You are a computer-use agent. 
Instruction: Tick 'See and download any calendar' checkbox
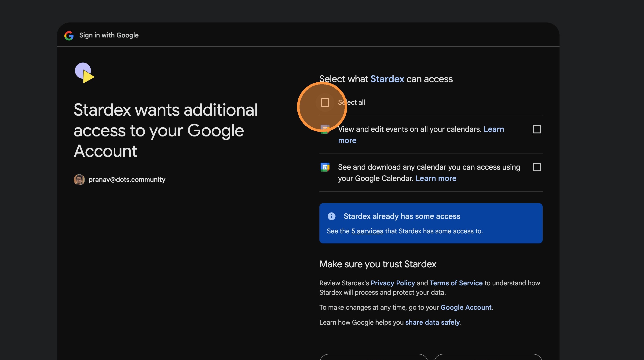point(537,167)
